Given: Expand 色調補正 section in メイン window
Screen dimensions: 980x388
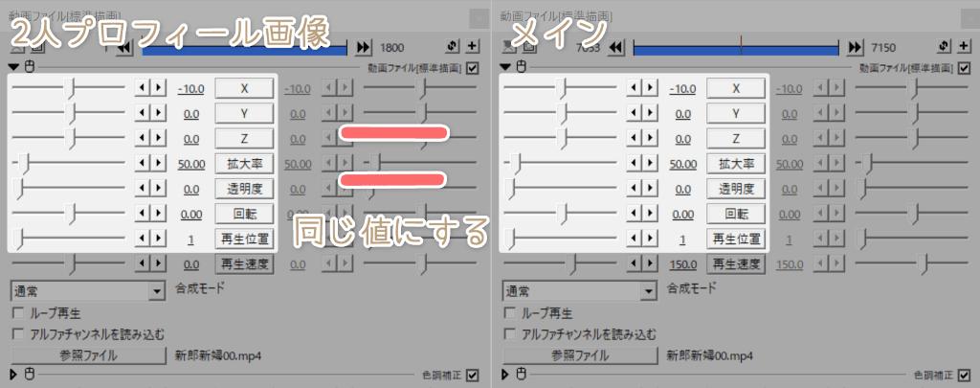Looking at the screenshot, I should pos(505,375).
